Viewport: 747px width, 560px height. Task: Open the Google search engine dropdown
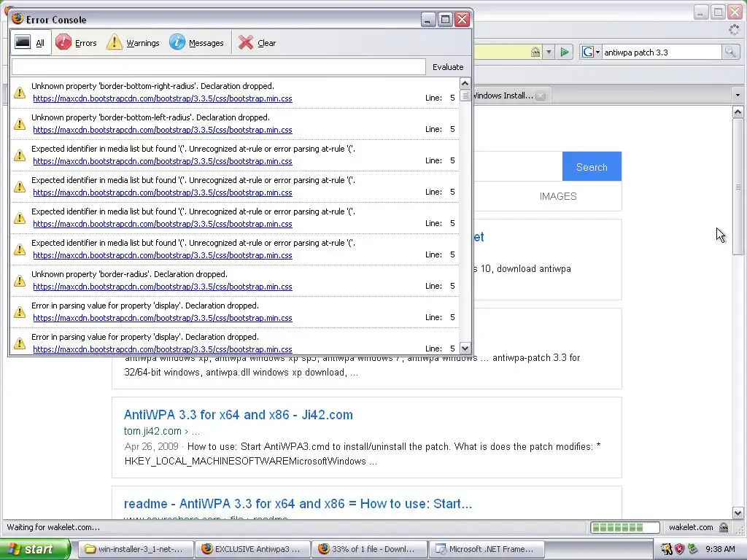click(x=591, y=52)
